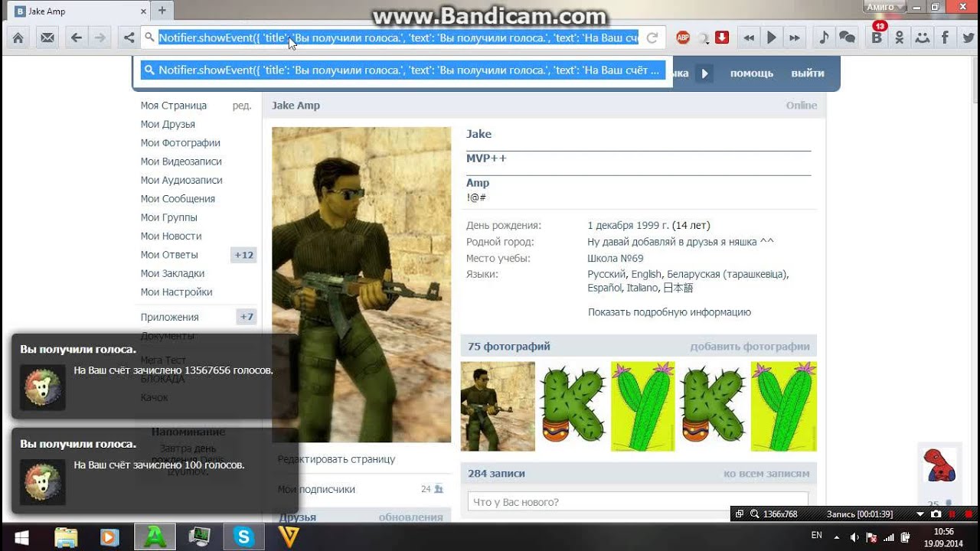Open the Twitter icon in toolbar
Screen dimensions: 980x551
(968, 37)
